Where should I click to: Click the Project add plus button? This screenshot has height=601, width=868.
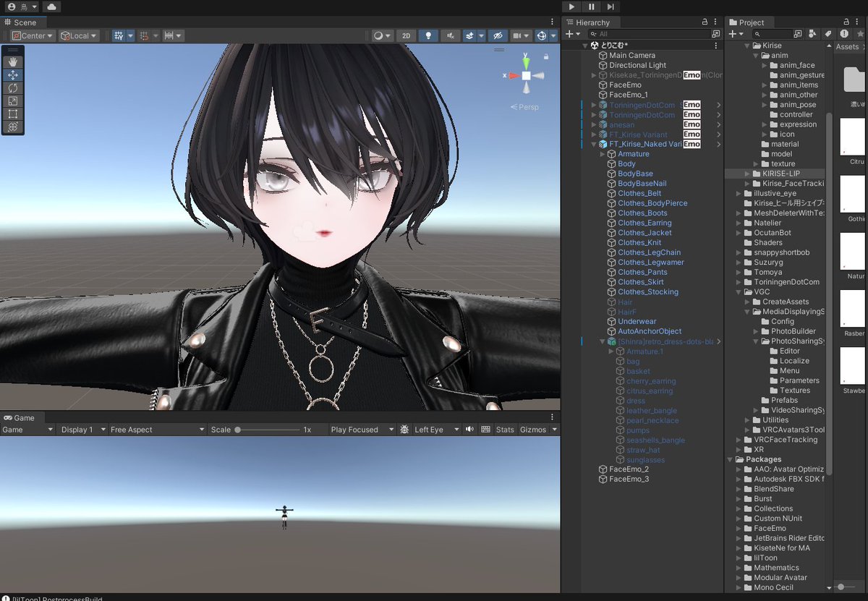tap(735, 34)
